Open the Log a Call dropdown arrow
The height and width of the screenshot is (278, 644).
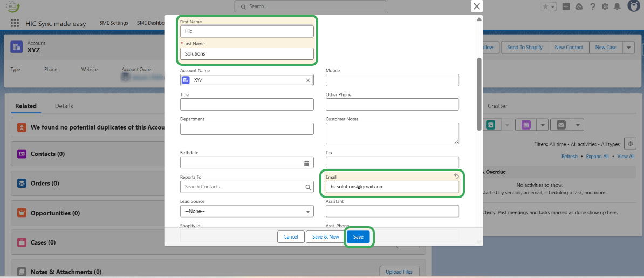[x=507, y=125]
